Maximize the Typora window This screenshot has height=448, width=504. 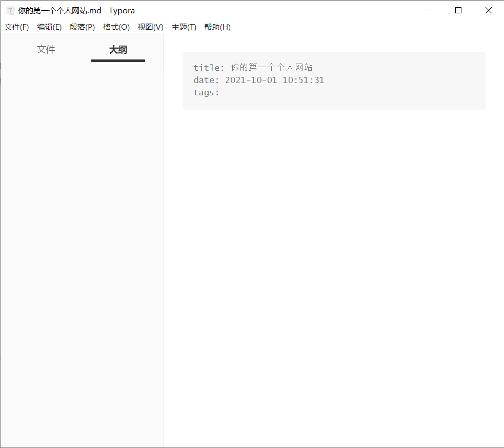coord(458,10)
